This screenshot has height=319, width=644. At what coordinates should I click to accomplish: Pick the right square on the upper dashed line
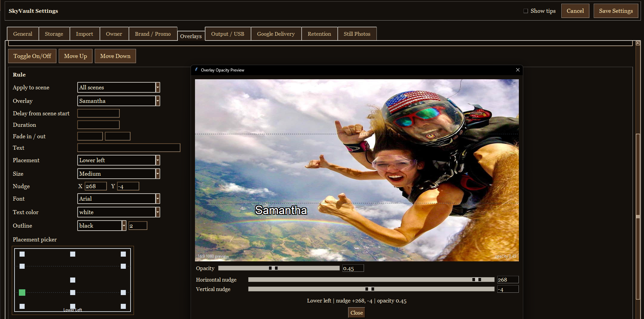[123, 266]
